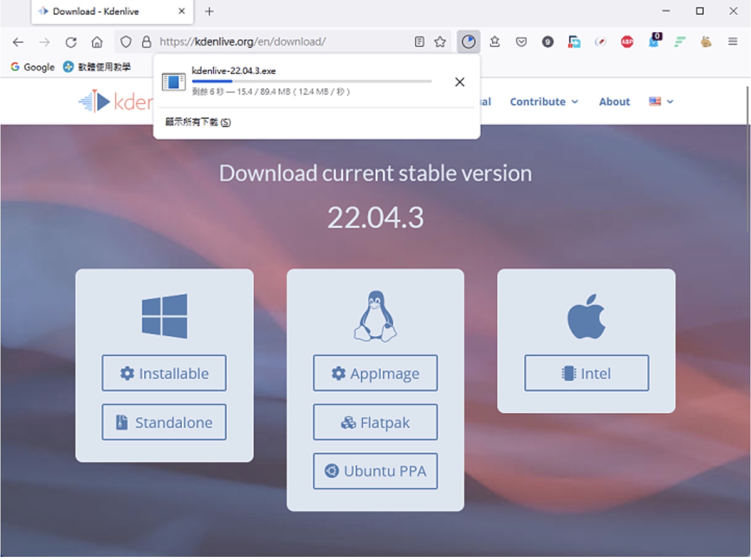The width and height of the screenshot is (751, 560).
Task: Open the Ubuntu PPA option
Action: pyautogui.click(x=375, y=471)
